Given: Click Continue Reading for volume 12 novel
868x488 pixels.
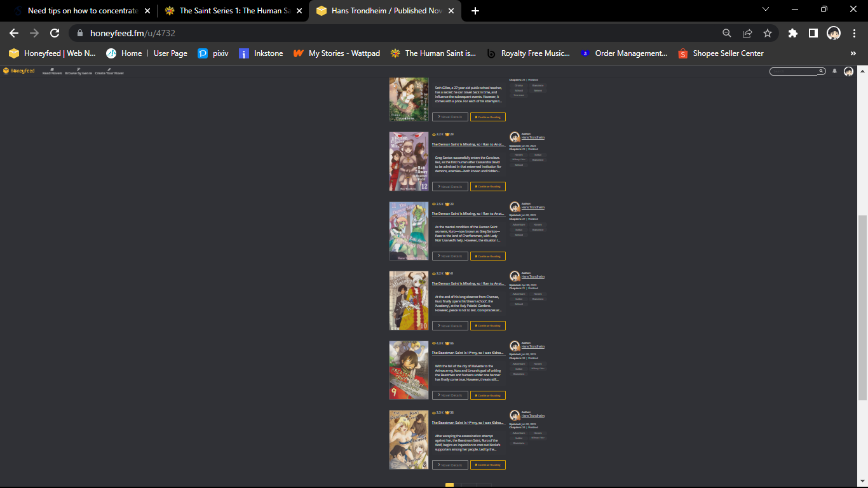Looking at the screenshot, I should [487, 187].
